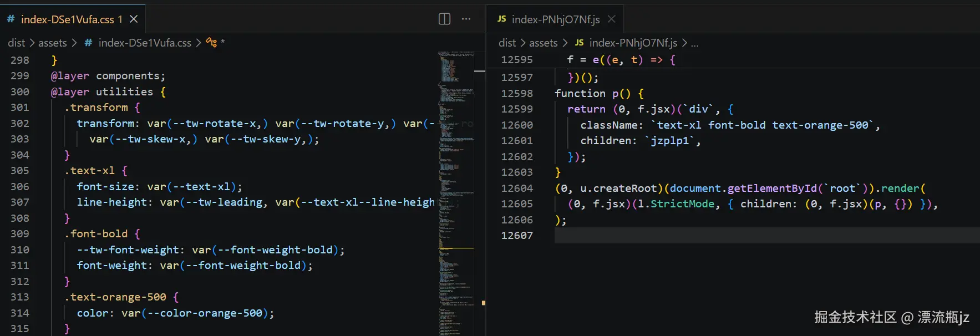
Task: Click 'u.createRoot' call text
Action: pyautogui.click(x=619, y=189)
